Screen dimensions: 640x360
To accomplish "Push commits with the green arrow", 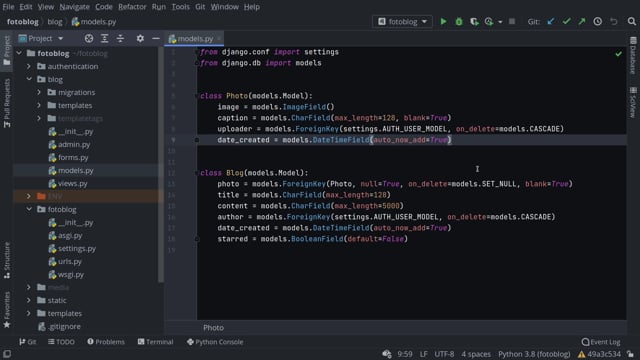I will click(582, 22).
